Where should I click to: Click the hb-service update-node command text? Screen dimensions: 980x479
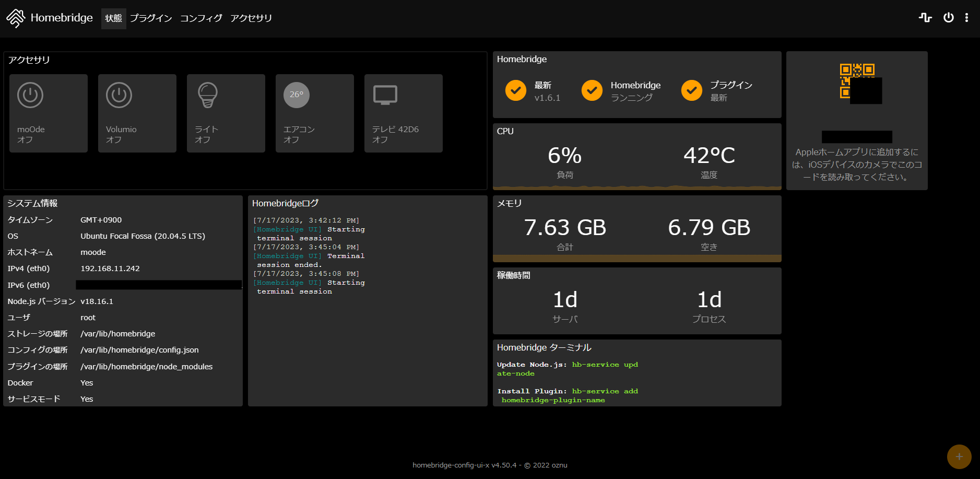(568, 369)
